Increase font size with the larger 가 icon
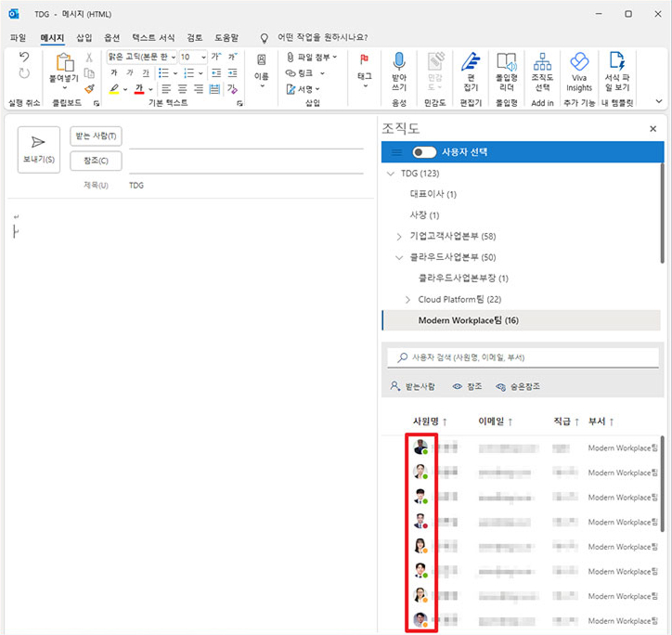 216,57
